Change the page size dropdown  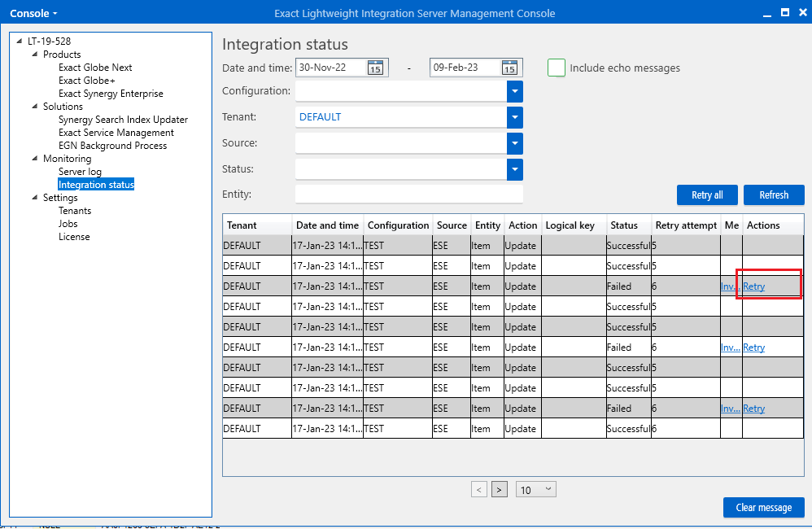pyautogui.click(x=536, y=489)
